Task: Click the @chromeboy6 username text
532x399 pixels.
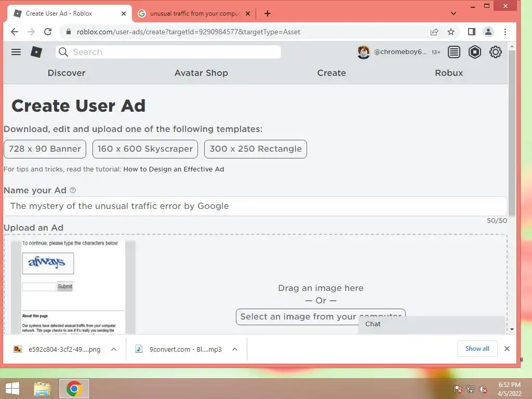Action: coord(401,52)
